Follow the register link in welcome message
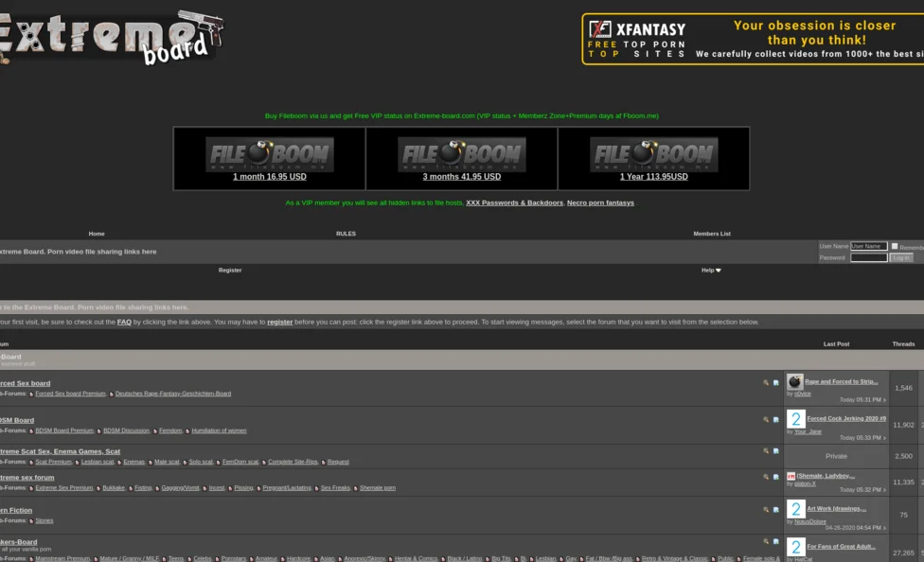The width and height of the screenshot is (924, 562). [280, 323]
